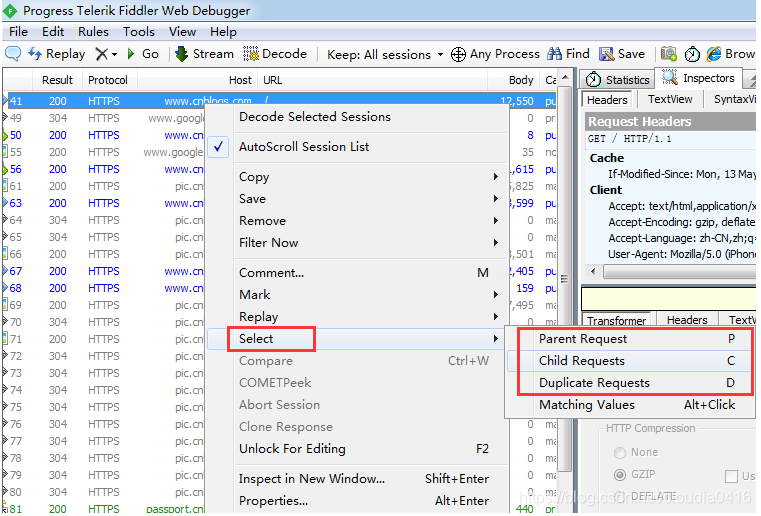Image resolution: width=761 pixels, height=516 pixels.
Task: Select the Transformer response tab
Action: point(616,320)
